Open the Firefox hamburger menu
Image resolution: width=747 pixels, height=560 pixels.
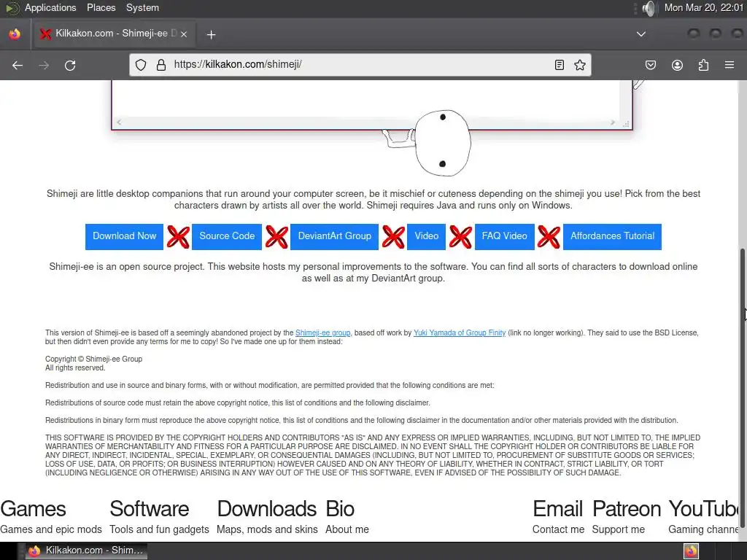point(729,65)
